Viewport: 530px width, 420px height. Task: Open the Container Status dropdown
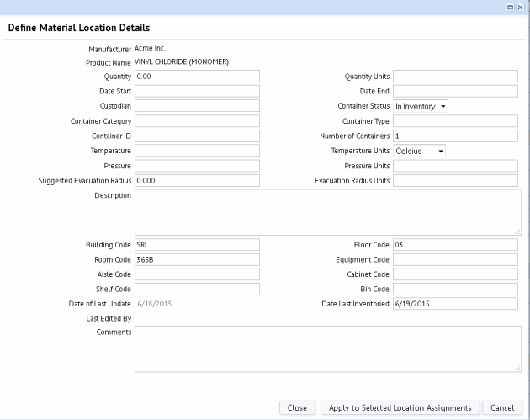pos(421,106)
